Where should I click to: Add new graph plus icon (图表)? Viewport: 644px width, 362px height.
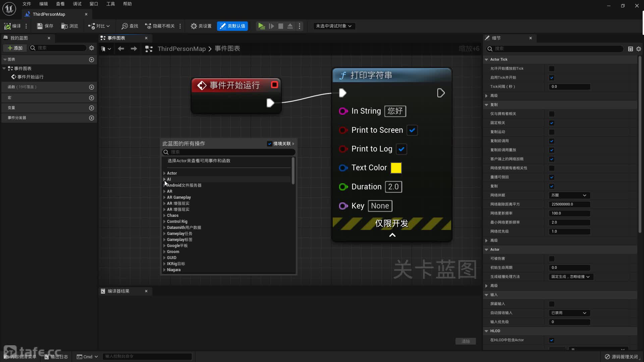coord(92,59)
